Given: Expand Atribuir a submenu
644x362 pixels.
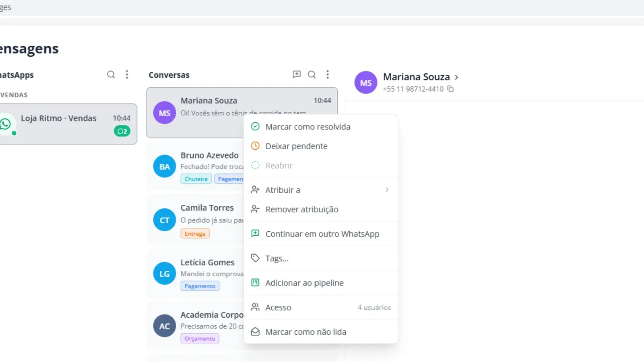Looking at the screenshot, I should pos(321,190).
